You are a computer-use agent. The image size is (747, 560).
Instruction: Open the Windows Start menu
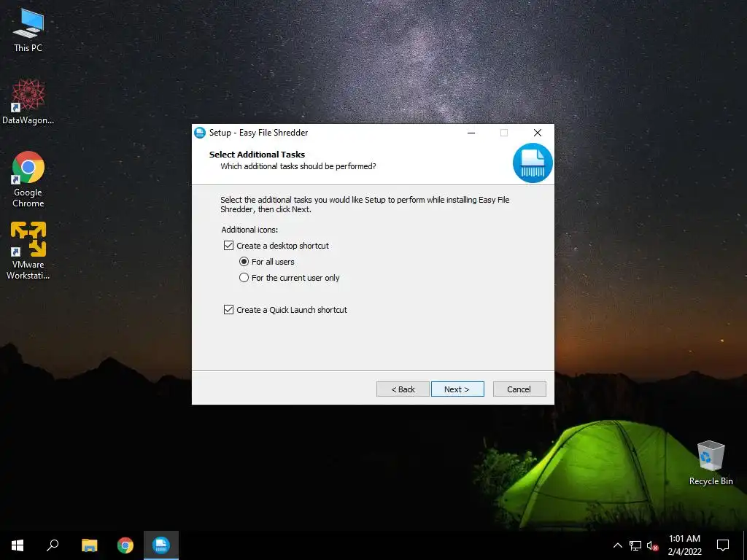[x=18, y=545]
